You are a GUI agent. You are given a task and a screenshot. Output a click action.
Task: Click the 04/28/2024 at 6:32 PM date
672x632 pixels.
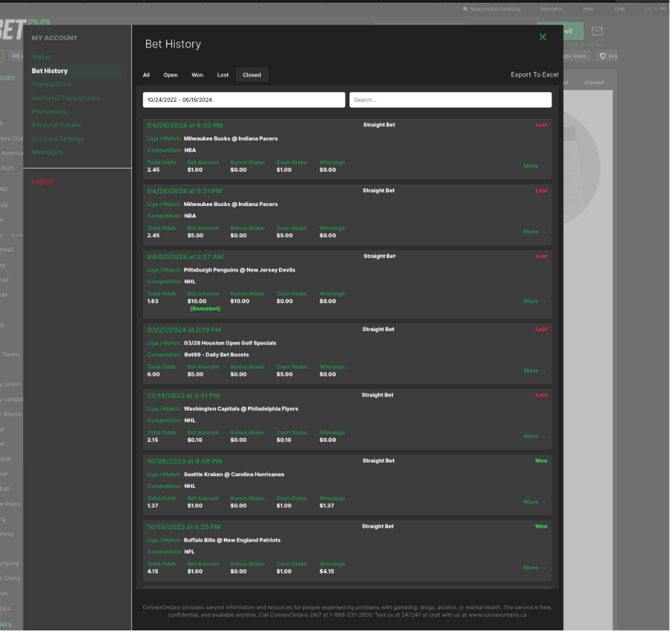point(186,126)
